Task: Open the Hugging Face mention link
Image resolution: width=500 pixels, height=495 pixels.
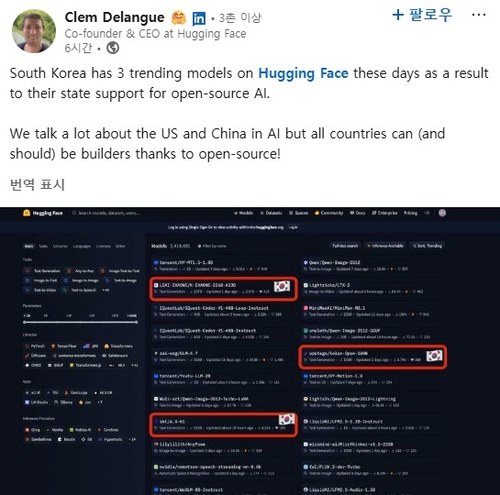Action: point(303,73)
